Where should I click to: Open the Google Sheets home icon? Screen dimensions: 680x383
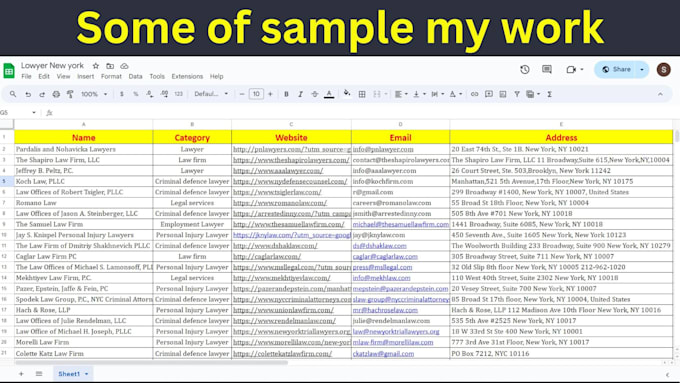point(9,70)
